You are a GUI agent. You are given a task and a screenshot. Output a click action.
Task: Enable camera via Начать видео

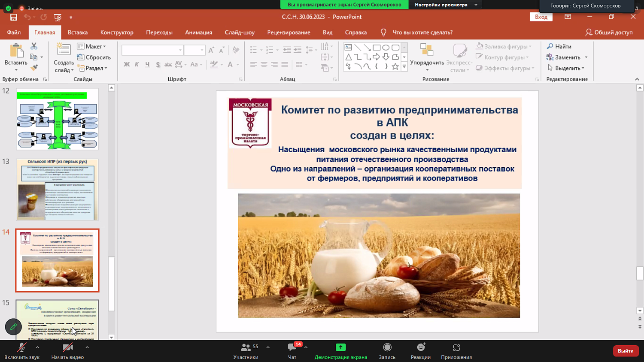(x=67, y=350)
